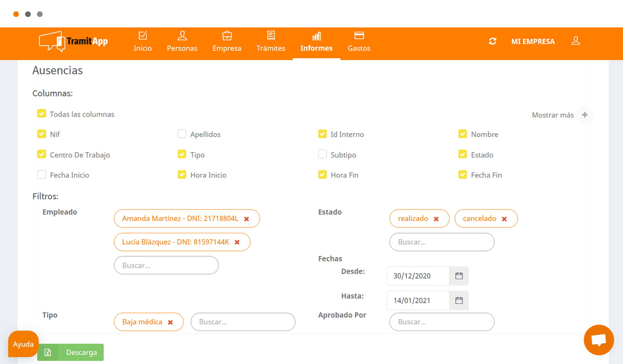623x364 pixels.
Task: Expand columns with Mostrar más plus
Action: pos(584,115)
